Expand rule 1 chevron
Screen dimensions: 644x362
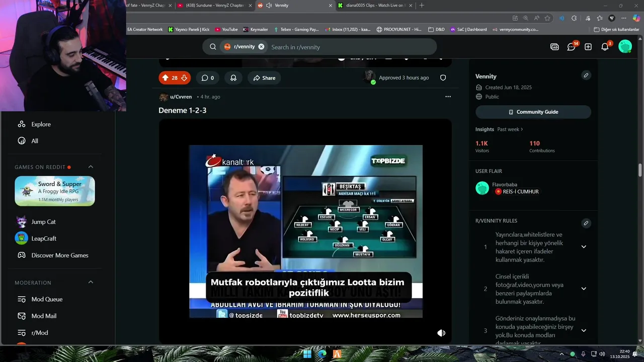584,247
